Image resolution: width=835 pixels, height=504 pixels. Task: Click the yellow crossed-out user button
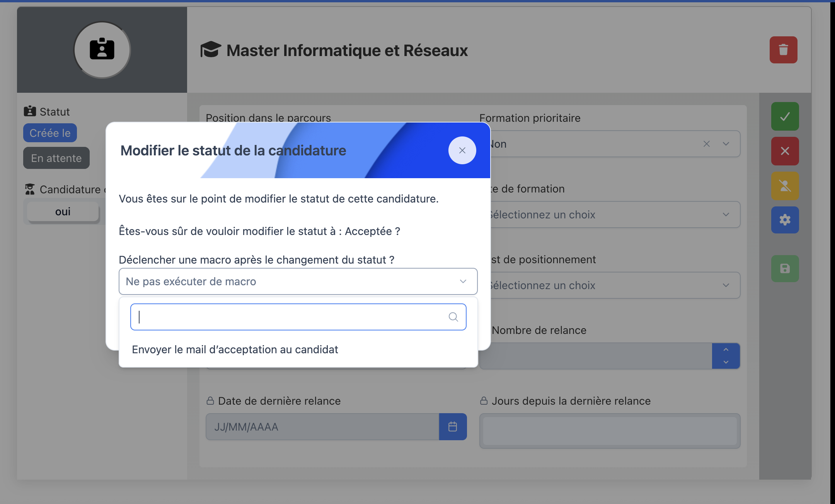785,186
